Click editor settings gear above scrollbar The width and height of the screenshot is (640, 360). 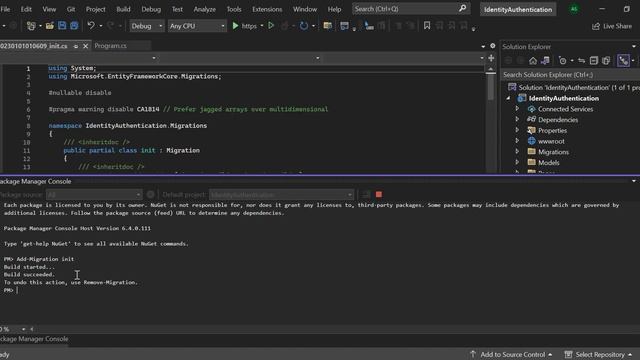click(493, 46)
